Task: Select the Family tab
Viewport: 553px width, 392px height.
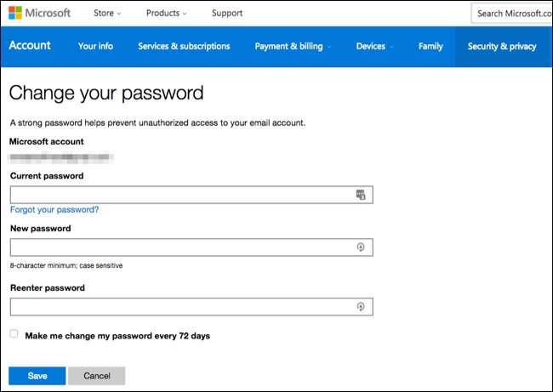Action: (430, 47)
